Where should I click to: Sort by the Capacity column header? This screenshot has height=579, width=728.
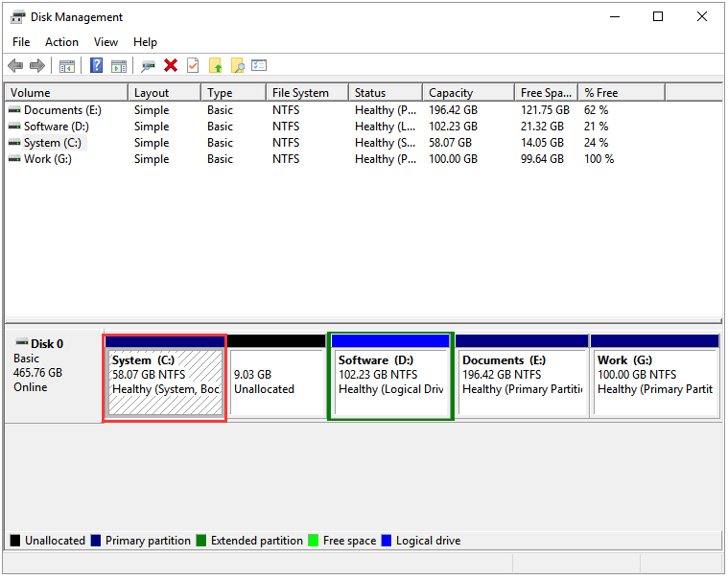point(468,93)
